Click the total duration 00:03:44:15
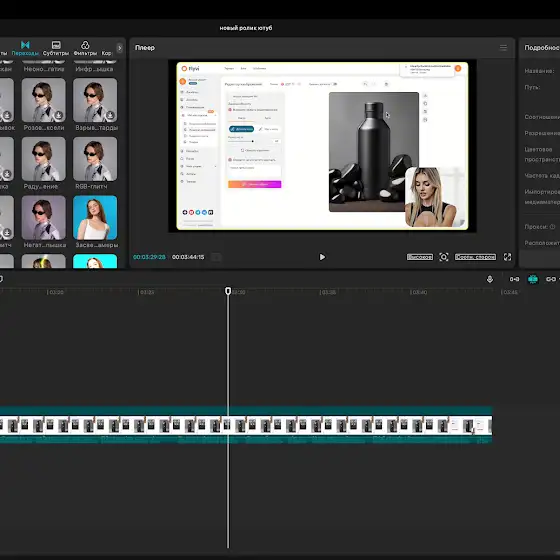560x560 pixels. 188,257
